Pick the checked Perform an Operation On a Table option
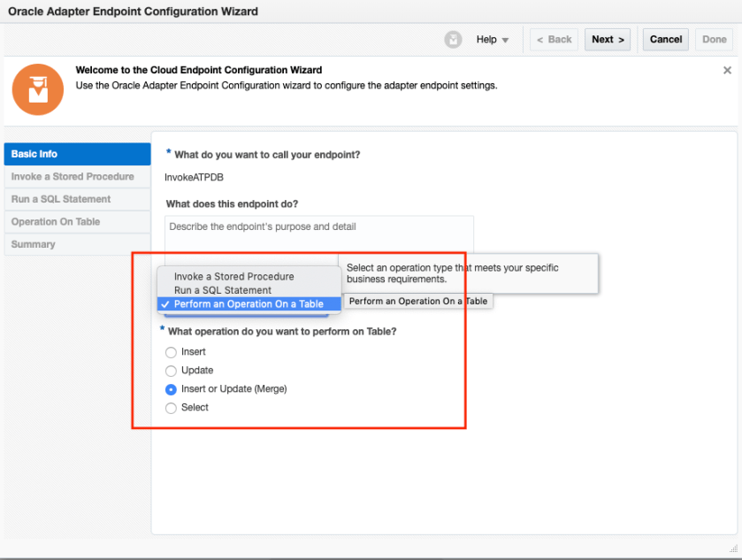Screen dimensions: 742x560 coord(249,304)
